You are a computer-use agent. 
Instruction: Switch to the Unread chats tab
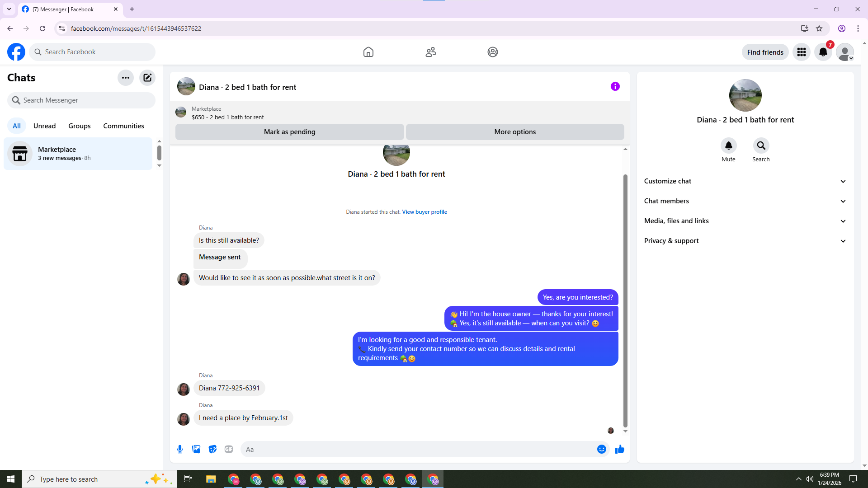point(44,126)
